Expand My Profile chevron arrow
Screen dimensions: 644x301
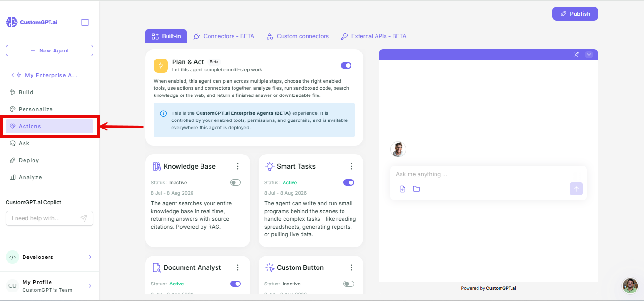(x=90, y=285)
